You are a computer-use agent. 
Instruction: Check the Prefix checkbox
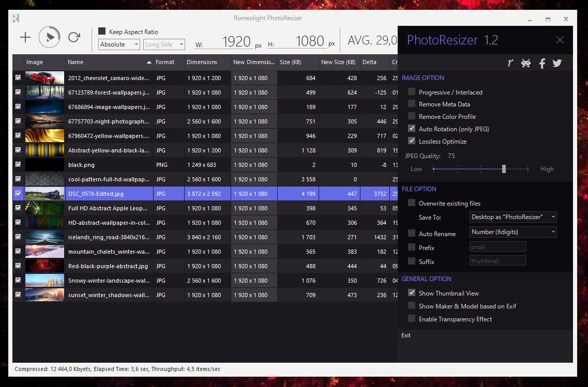(412, 247)
